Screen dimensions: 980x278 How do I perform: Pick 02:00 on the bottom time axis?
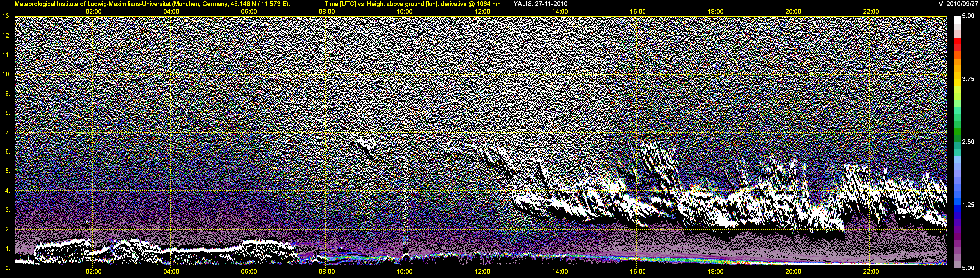tap(93, 272)
